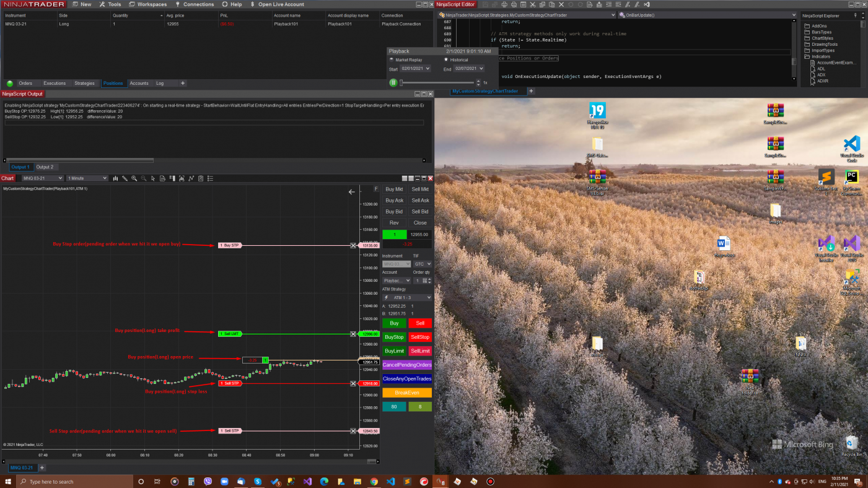Click the Buy Mkt button

(x=394, y=190)
